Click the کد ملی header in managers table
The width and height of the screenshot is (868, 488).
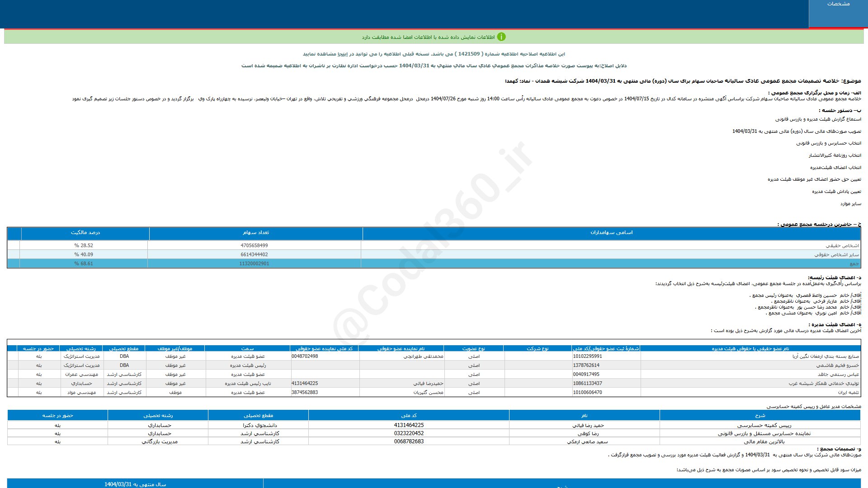coord(409,416)
